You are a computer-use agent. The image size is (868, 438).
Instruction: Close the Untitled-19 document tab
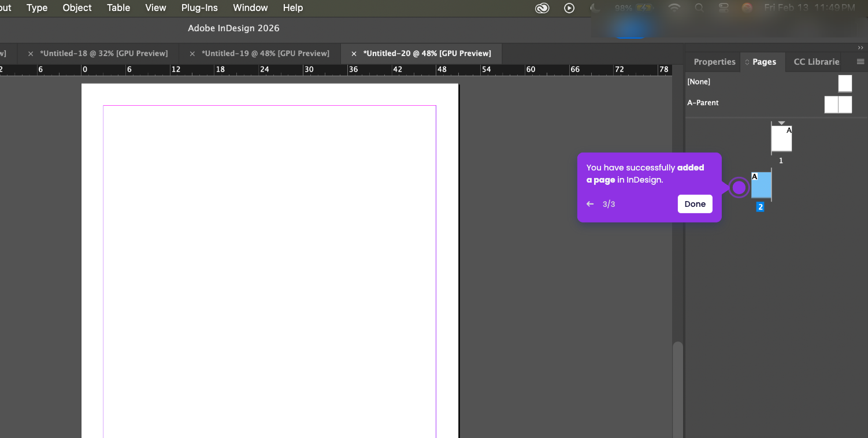(192, 54)
